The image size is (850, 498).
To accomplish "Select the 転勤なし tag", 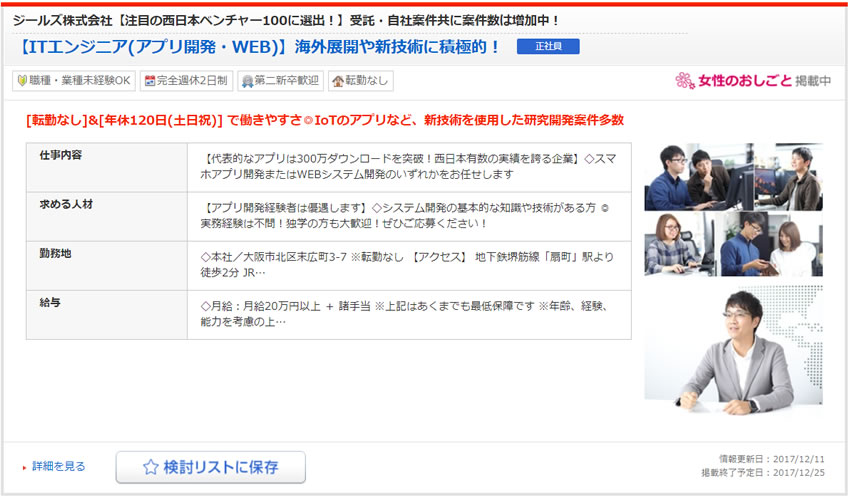I will [x=360, y=81].
